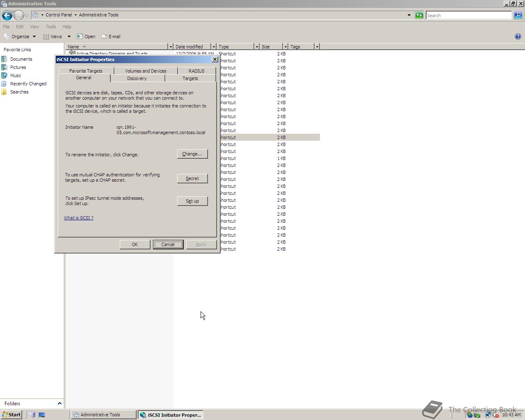This screenshot has width=525, height=420.
Task: Open the recent pages dropdown beside Forward
Action: 26,16
